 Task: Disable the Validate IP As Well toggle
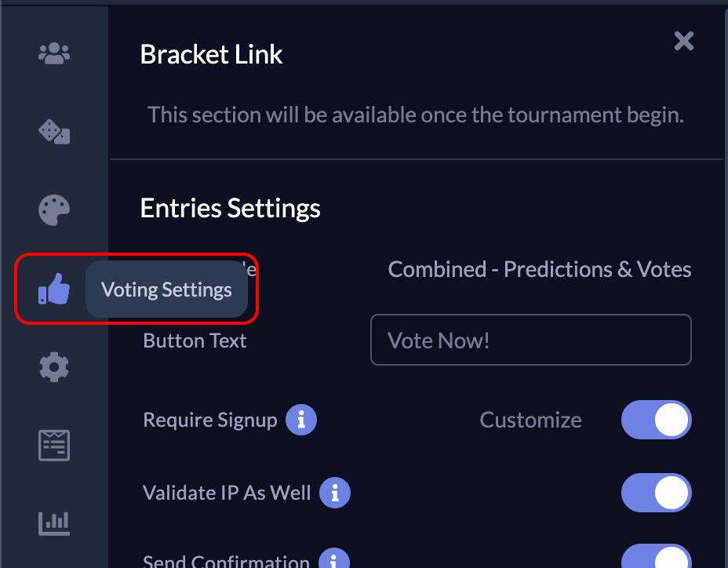(657, 493)
